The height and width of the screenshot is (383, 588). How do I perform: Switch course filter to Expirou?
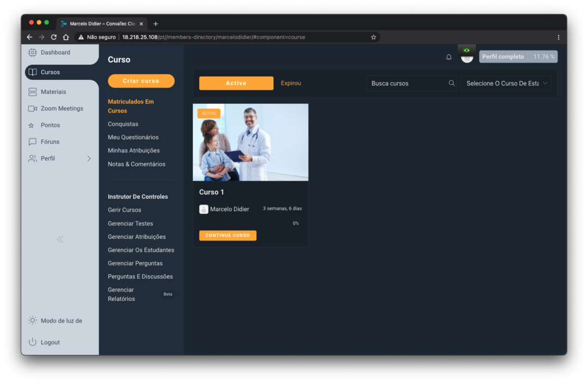(290, 83)
